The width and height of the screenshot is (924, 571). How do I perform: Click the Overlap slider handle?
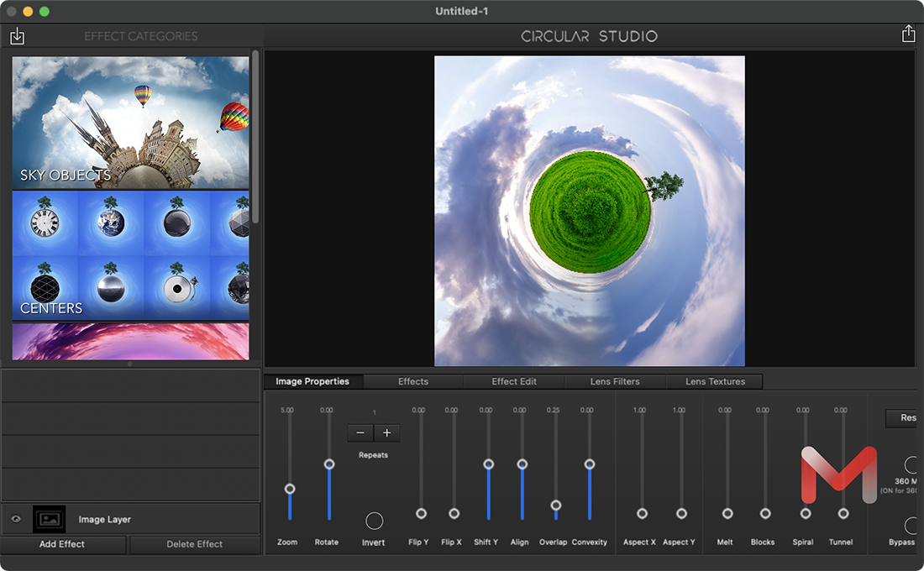pyautogui.click(x=556, y=505)
